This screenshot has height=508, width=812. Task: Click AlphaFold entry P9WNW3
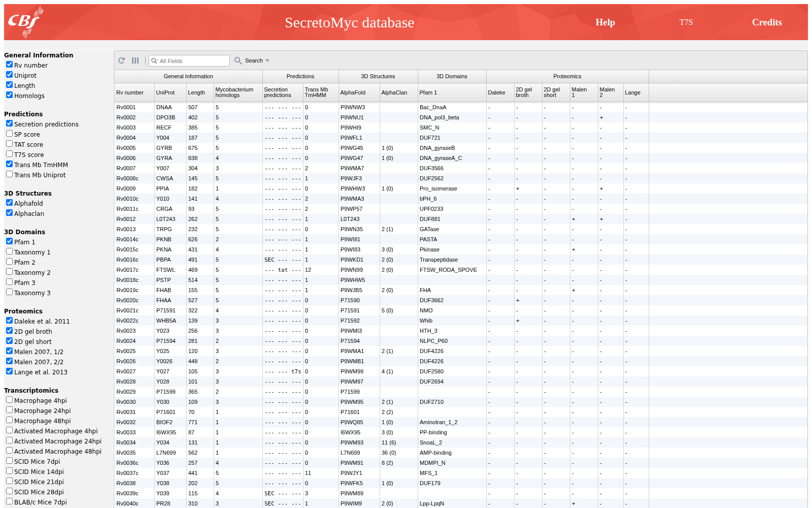point(359,107)
